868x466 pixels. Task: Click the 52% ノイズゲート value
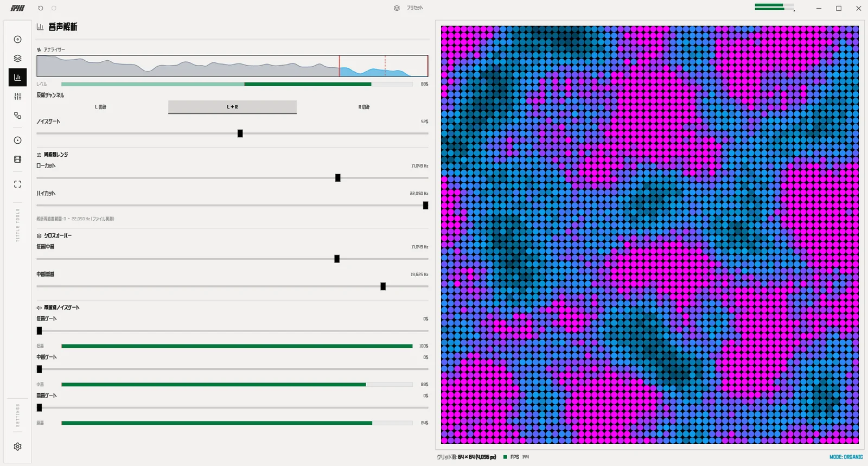(x=424, y=122)
